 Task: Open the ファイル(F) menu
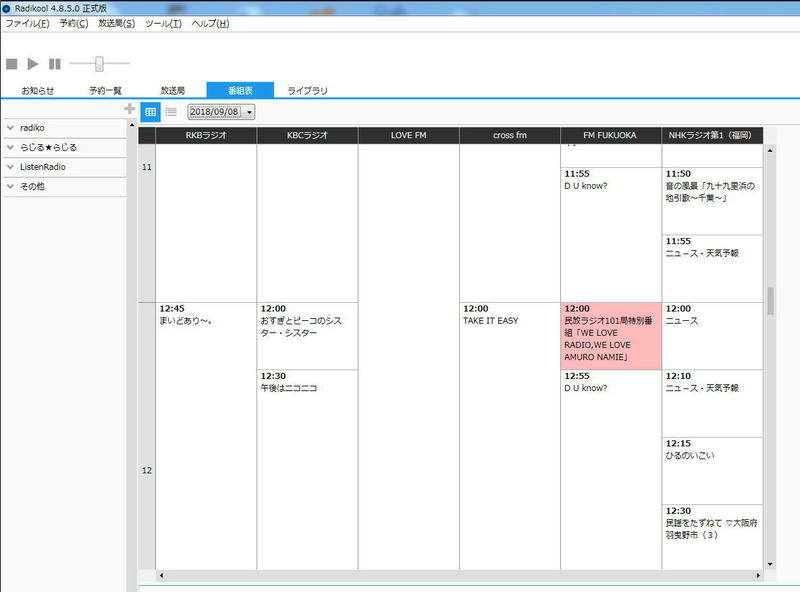point(27,23)
